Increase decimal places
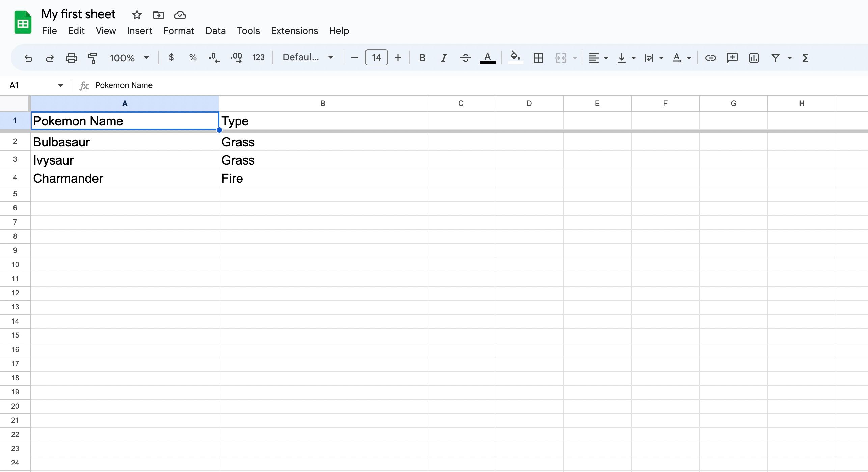 coord(236,58)
